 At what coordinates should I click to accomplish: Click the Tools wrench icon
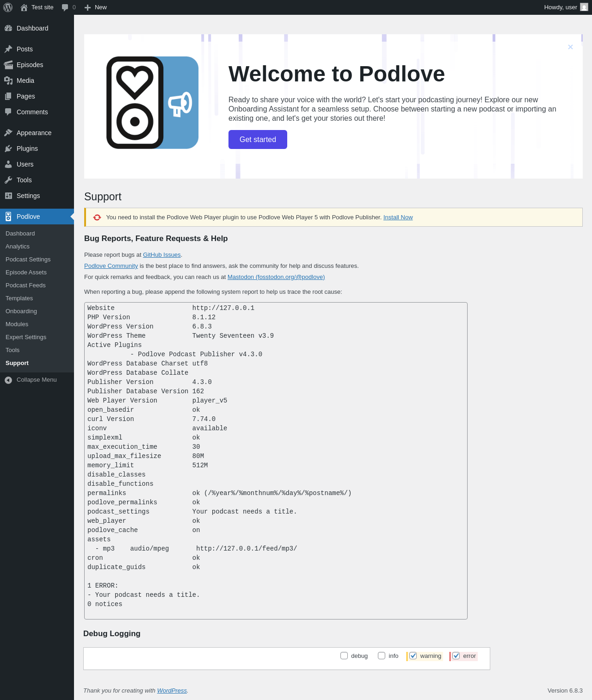8,180
